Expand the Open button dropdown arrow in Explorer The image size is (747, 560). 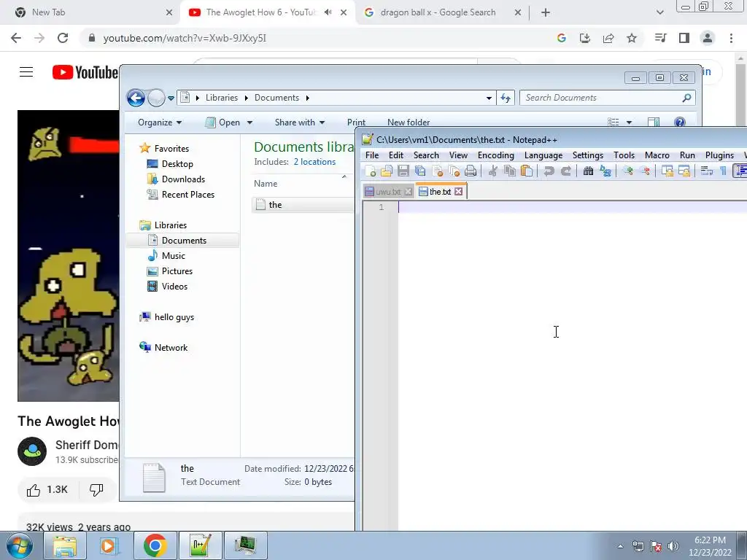pyautogui.click(x=249, y=122)
